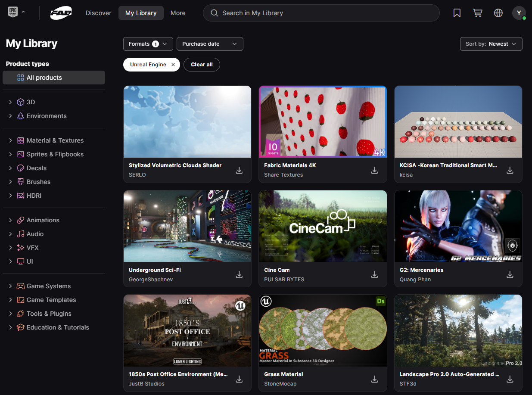The height and width of the screenshot is (395, 532).
Task: Expand the Epic Games menu caret
Action: (24, 12)
